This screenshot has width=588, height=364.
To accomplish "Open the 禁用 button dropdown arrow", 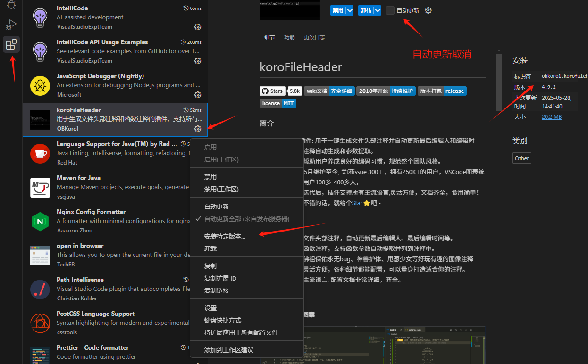I will [x=350, y=10].
